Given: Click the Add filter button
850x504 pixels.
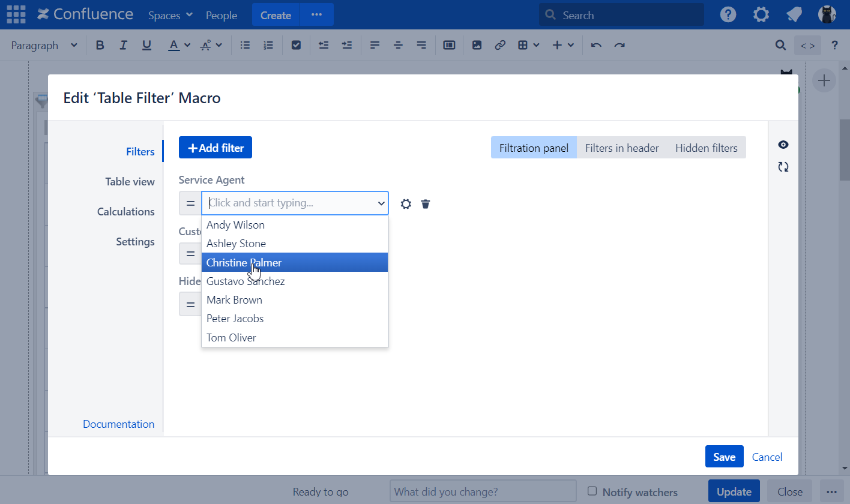Looking at the screenshot, I should (x=215, y=147).
